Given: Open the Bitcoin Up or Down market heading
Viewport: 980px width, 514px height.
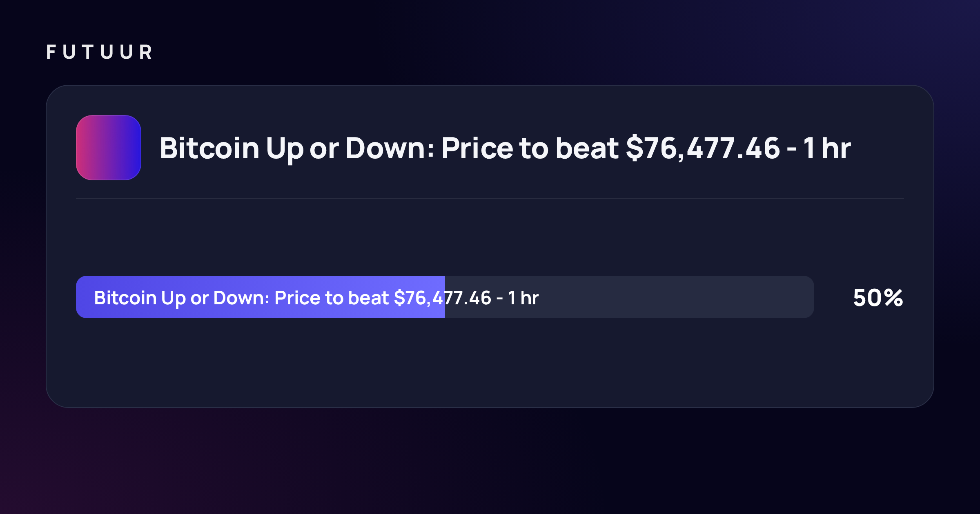Looking at the screenshot, I should [505, 148].
